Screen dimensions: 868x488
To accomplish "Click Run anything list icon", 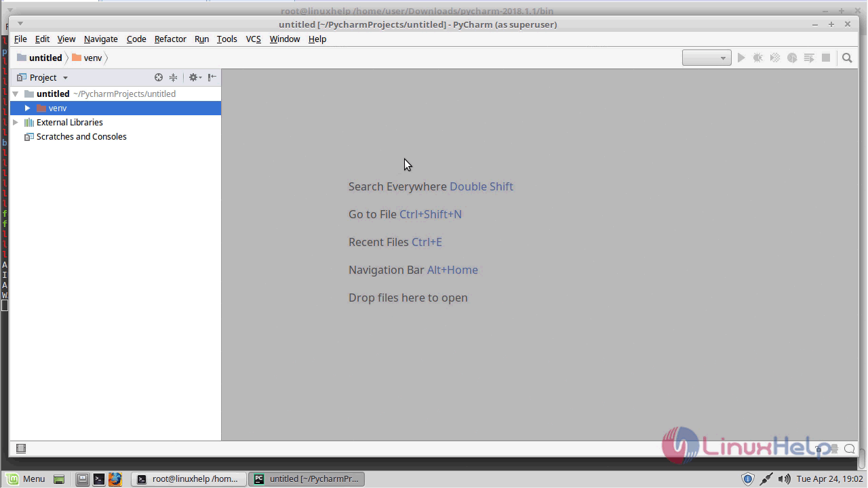I will (x=809, y=58).
